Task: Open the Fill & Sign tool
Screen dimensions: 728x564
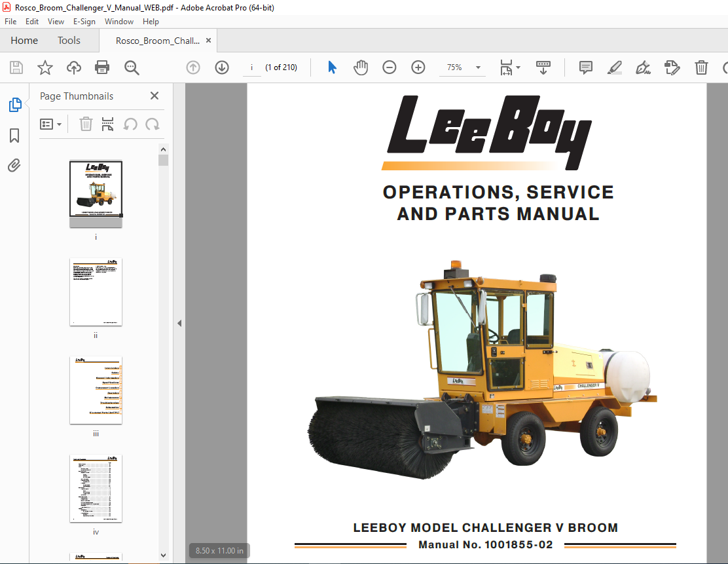Action: [x=643, y=67]
